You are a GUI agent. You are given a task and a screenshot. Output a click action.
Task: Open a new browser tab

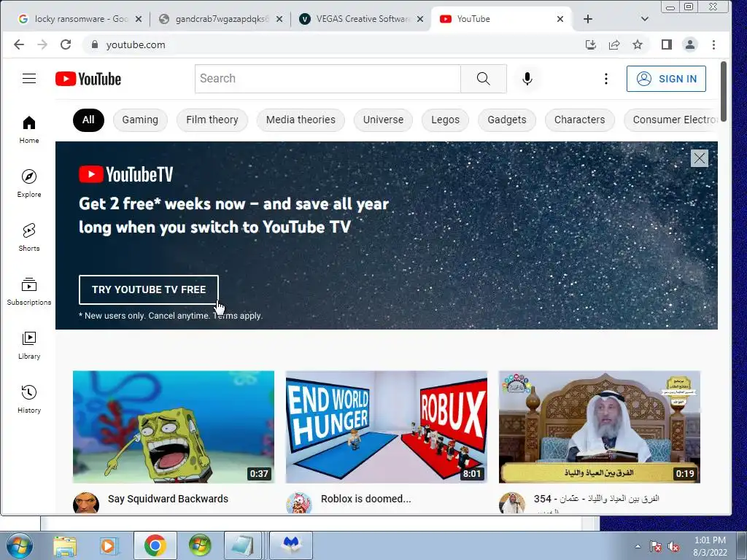588,19
